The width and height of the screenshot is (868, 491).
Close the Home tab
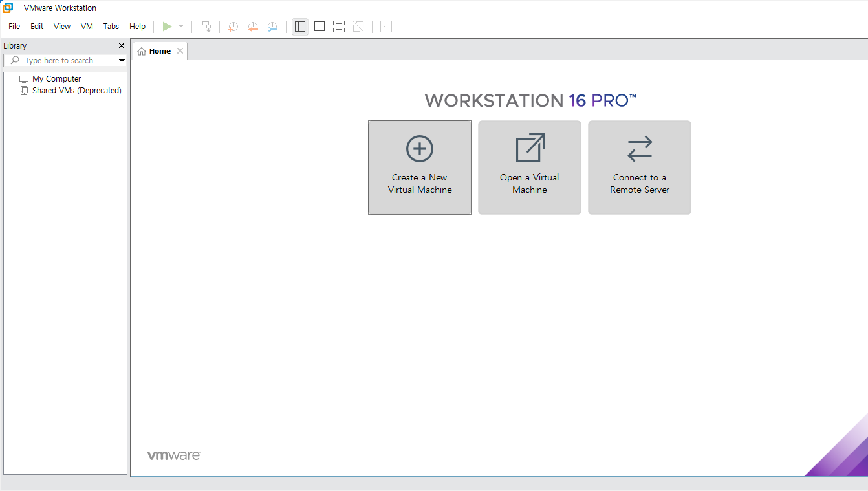pyautogui.click(x=180, y=51)
